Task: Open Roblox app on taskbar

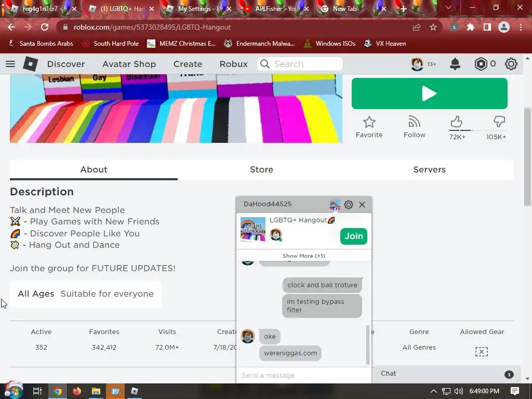Action: [x=135, y=391]
